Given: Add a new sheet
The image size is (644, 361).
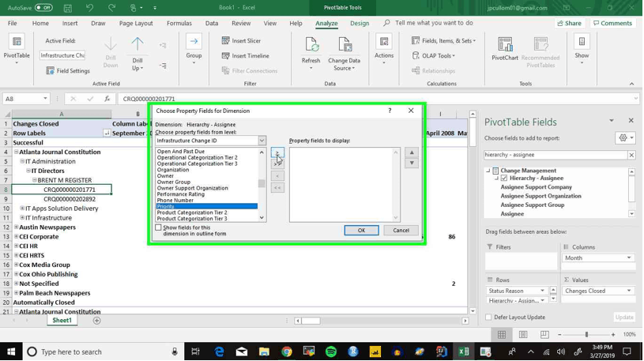Looking at the screenshot, I should point(96,321).
